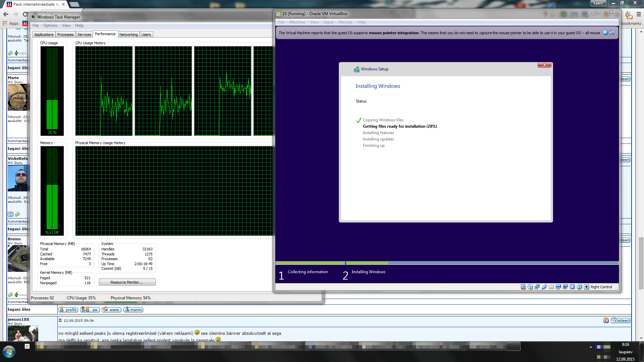Screen dimensions: 644x362
Task: Click VirtualBox network adapters status icon
Action: coord(537,287)
